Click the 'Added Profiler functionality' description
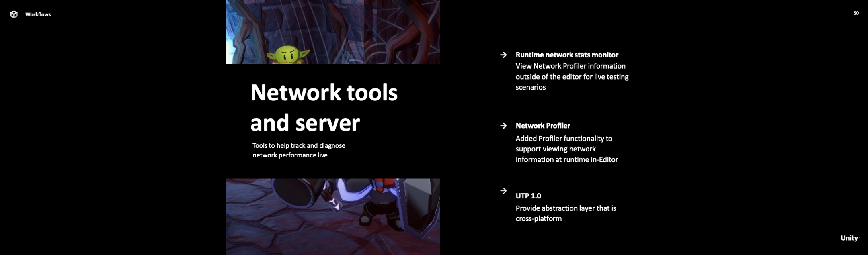Viewport: 868px width, 255px height. pos(567,149)
